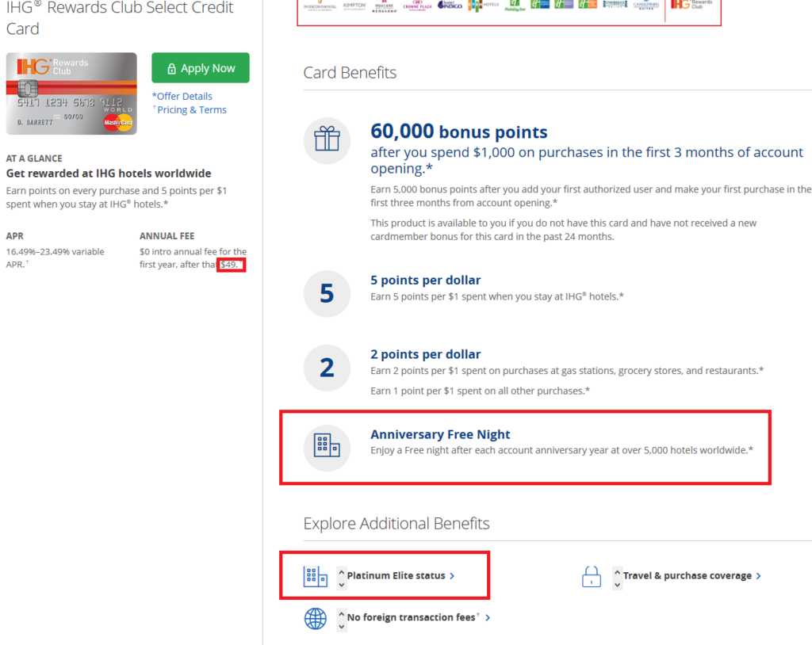The height and width of the screenshot is (645, 812).
Task: Click the 'AT A GLANCE' label
Action: pyautogui.click(x=34, y=158)
